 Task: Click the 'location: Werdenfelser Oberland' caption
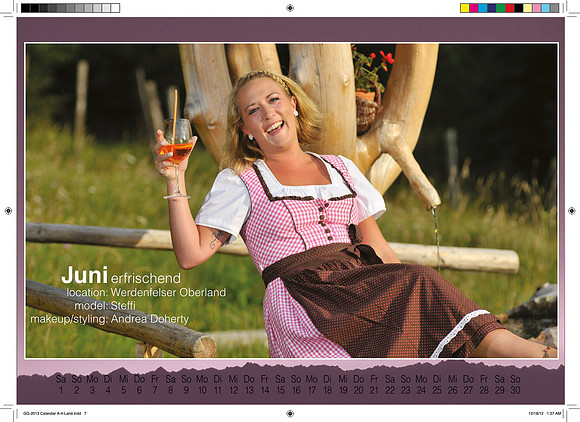pos(146,292)
